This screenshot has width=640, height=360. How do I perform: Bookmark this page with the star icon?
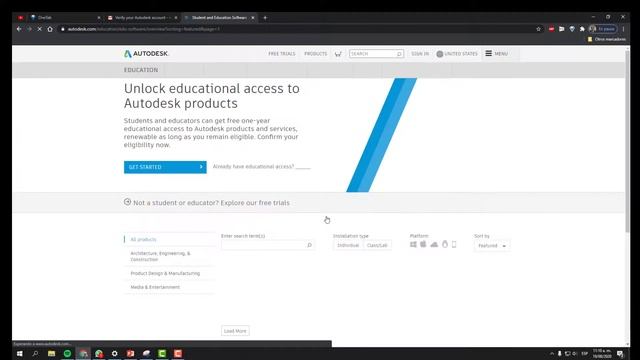(538, 29)
